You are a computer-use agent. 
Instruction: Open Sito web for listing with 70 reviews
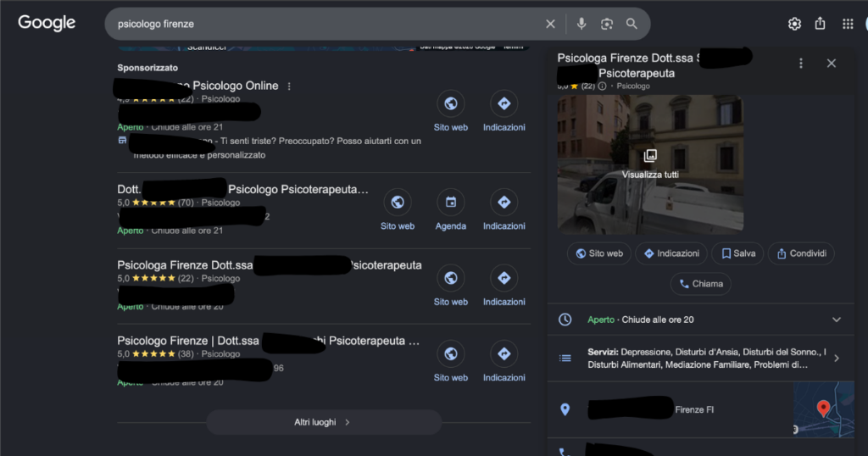(398, 211)
